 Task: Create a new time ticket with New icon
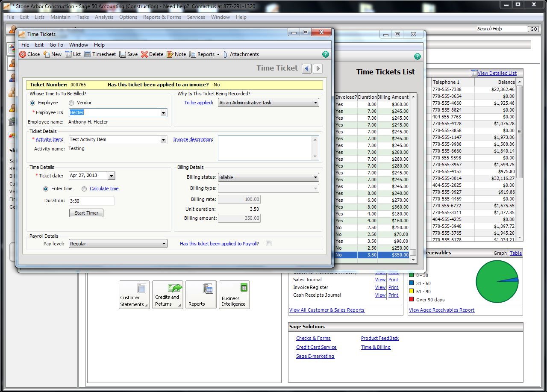pos(52,54)
